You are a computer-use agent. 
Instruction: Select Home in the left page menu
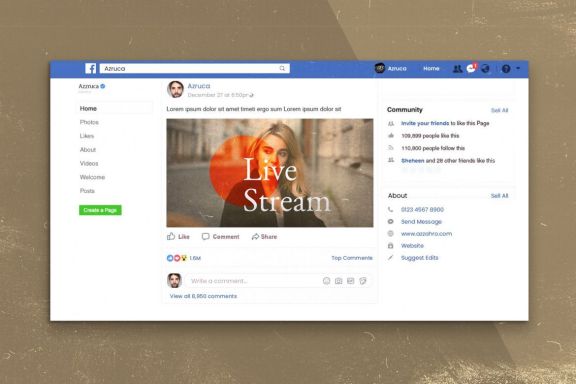coord(88,108)
